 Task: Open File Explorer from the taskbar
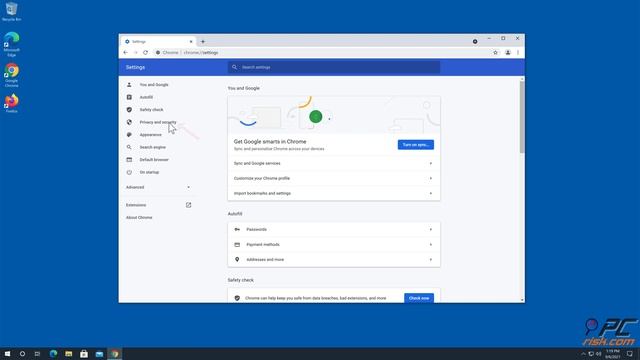69,354
